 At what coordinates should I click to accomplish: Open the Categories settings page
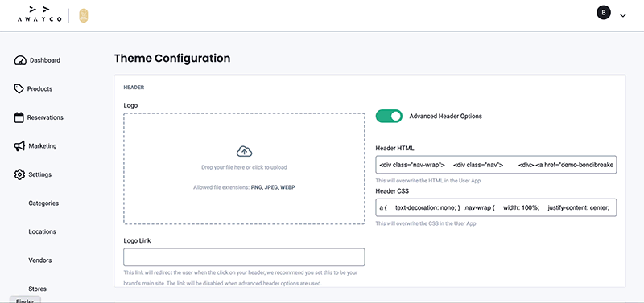[43, 203]
